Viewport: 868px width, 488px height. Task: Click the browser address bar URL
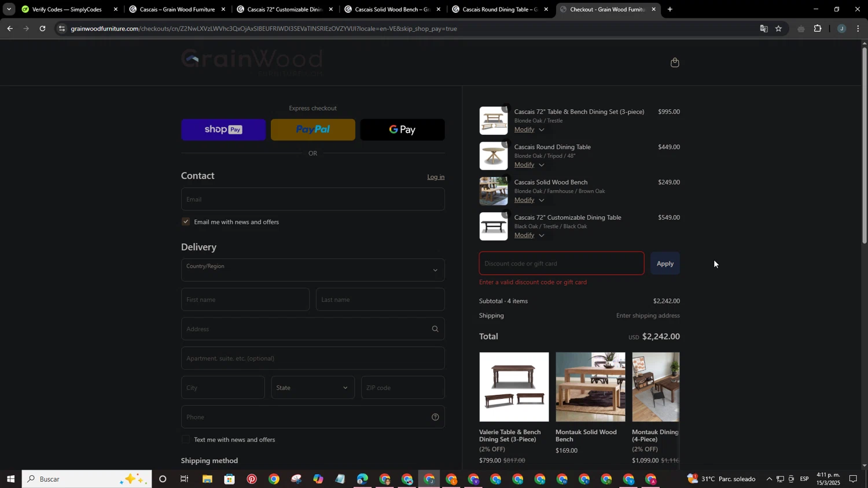click(264, 29)
